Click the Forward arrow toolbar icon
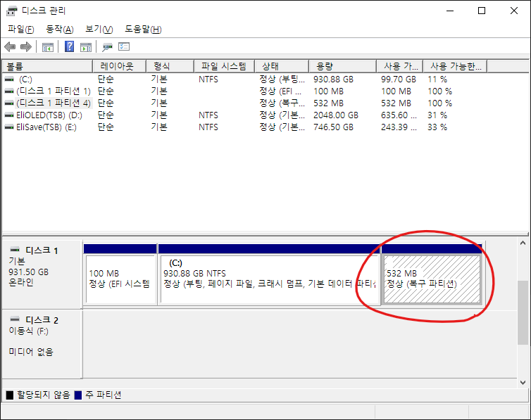This screenshot has height=420, width=531. click(26, 46)
